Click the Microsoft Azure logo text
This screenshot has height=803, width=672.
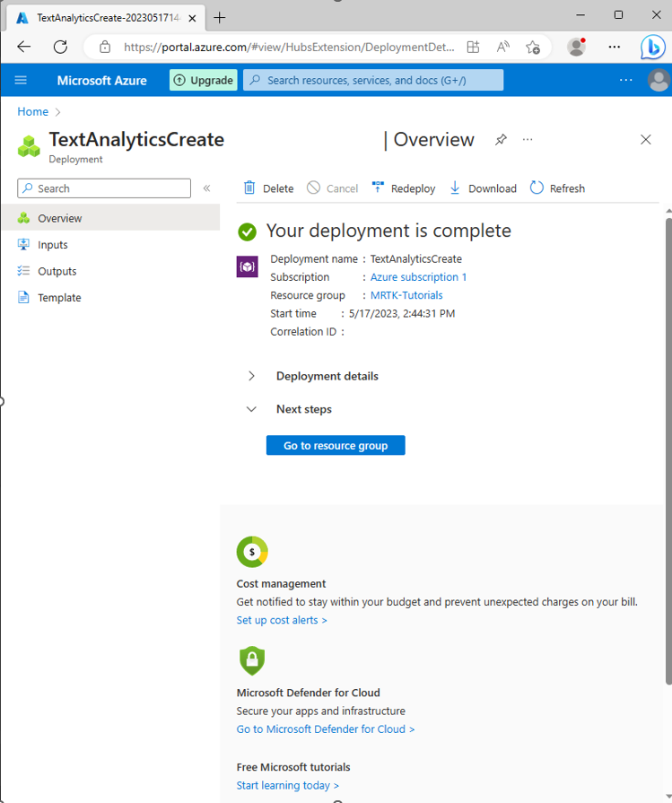(101, 81)
